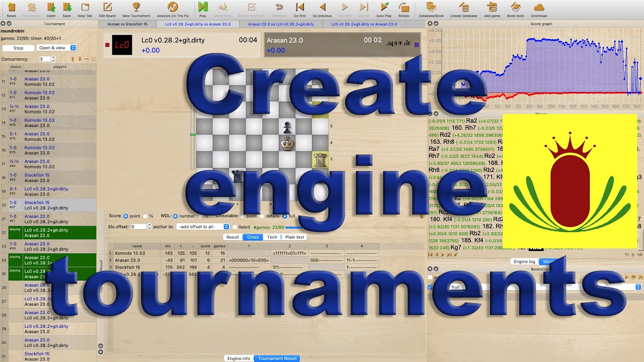Move tournament game up with arrow
The height and width of the screenshot is (362, 644).
click(x=72, y=59)
